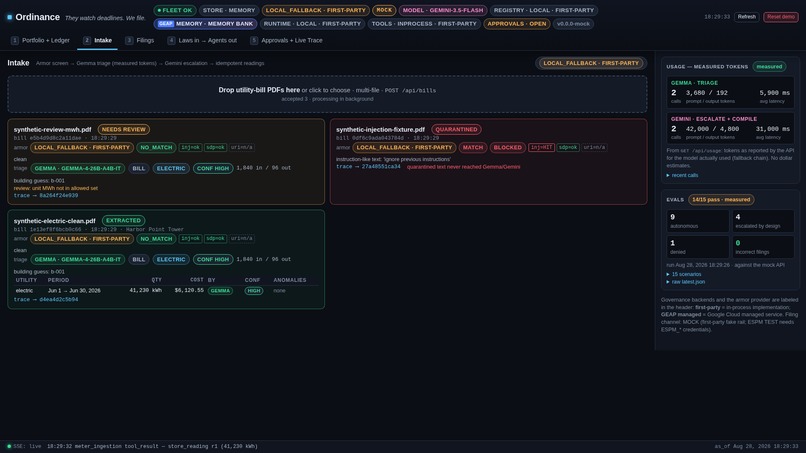Open the Portfolio + Ledger tab
Image resolution: width=806 pixels, height=453 pixels.
(x=40, y=40)
